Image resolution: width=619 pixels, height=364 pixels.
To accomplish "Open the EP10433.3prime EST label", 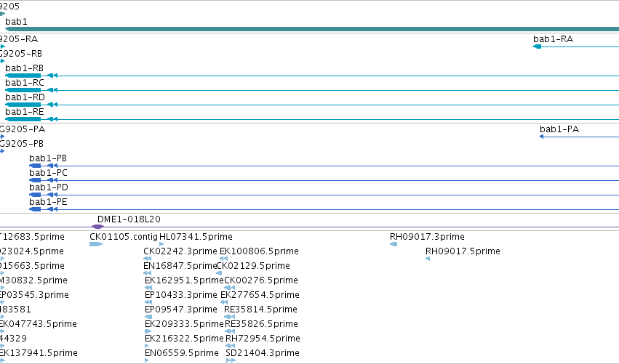I will (x=181, y=296).
